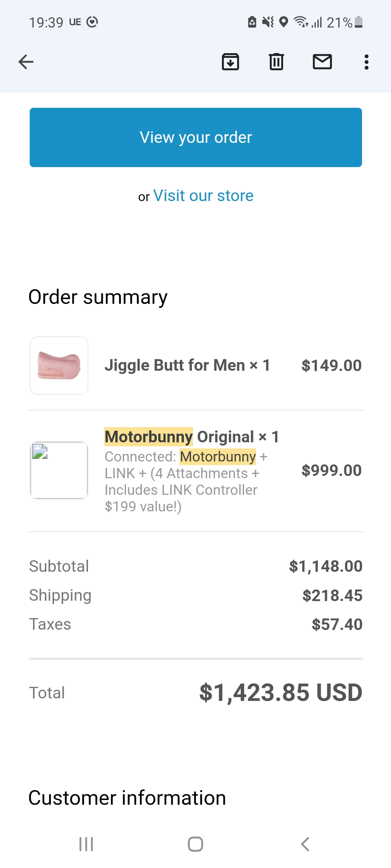This screenshot has width=391, height=868.
Task: Tap the $1,423.85 USD total amount
Action: coord(281,693)
